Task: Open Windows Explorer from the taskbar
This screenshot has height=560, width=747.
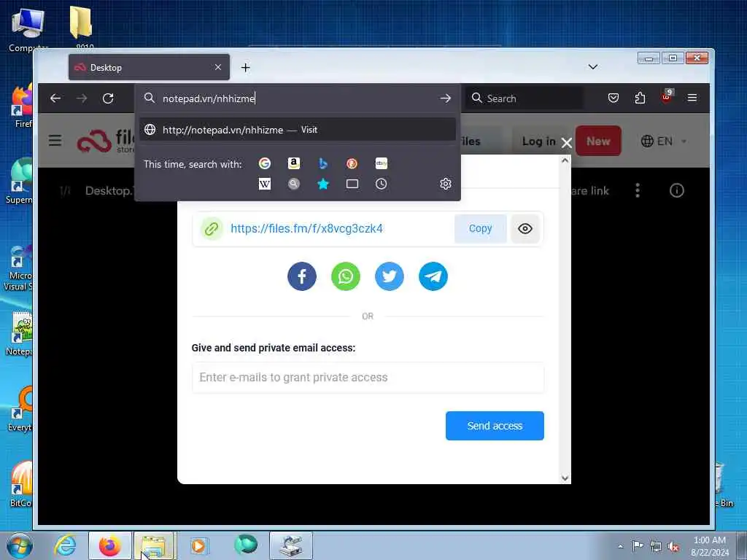Action: click(155, 545)
